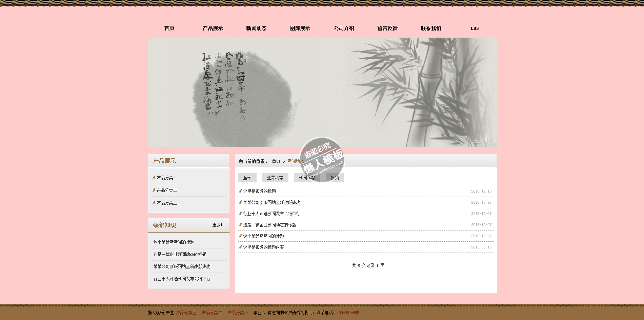
Task: Open the LBS navigation item
Action: tap(475, 28)
